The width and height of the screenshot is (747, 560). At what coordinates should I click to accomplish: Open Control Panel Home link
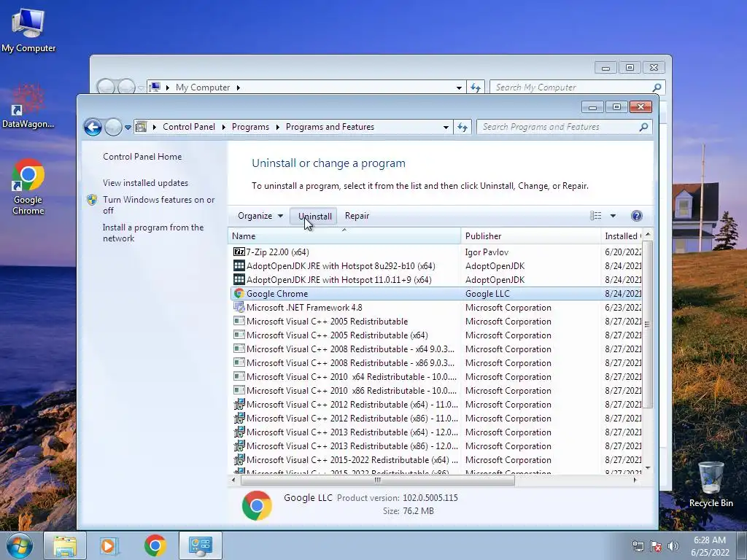click(142, 157)
